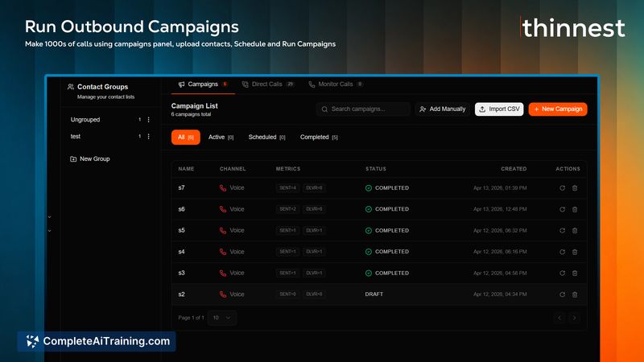Click the Apr 13, 2026, 01:39 PM date
644x362 pixels.
coord(500,188)
